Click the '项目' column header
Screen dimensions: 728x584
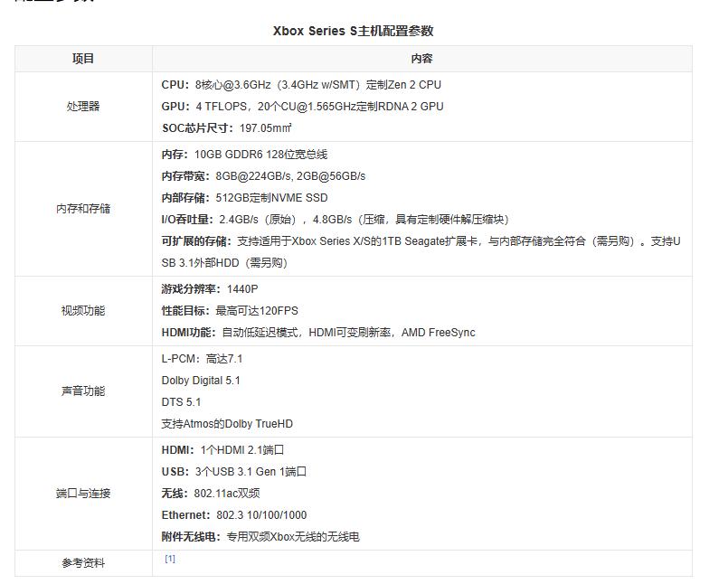[x=83, y=59]
